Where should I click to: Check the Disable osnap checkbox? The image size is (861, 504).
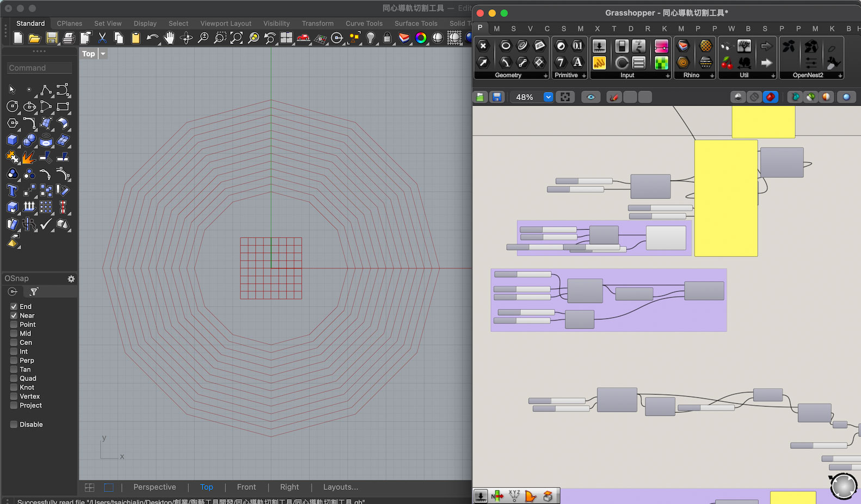[x=14, y=425]
